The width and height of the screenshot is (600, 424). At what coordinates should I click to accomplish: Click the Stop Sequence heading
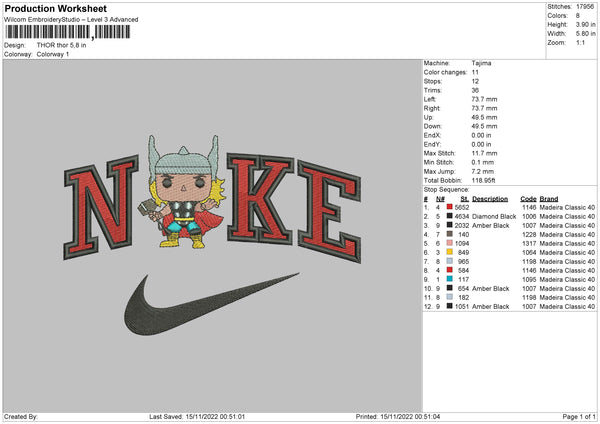point(446,190)
